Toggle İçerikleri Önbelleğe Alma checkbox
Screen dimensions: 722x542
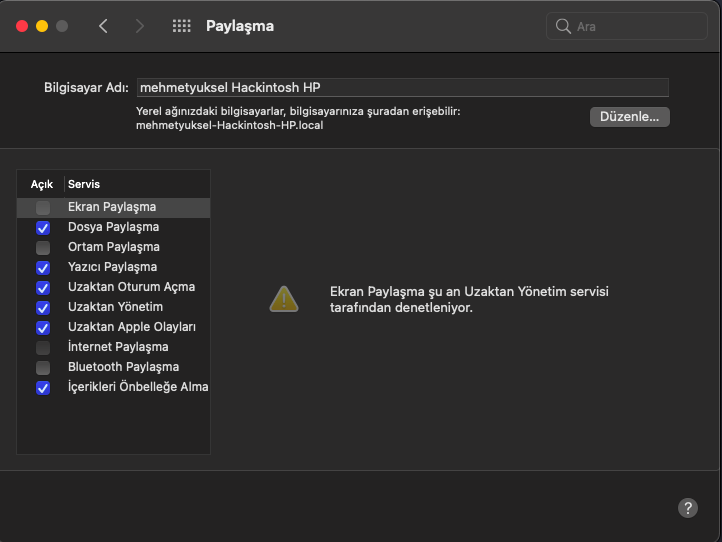(43, 388)
